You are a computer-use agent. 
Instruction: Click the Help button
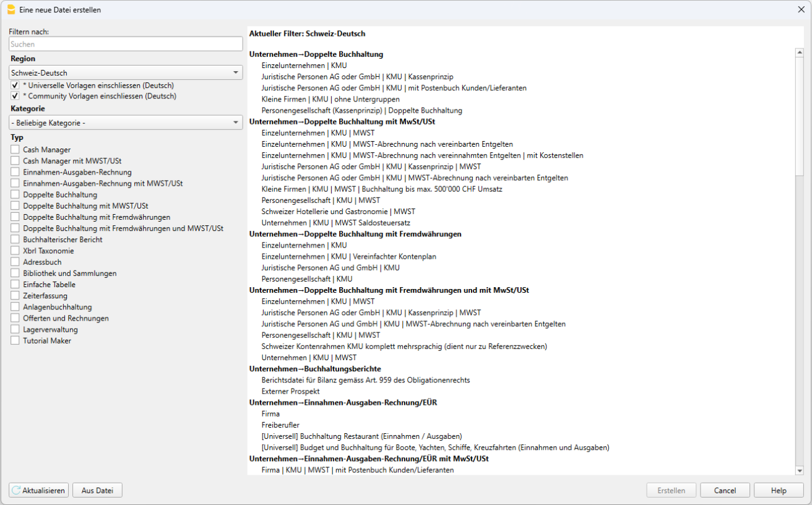coord(779,490)
